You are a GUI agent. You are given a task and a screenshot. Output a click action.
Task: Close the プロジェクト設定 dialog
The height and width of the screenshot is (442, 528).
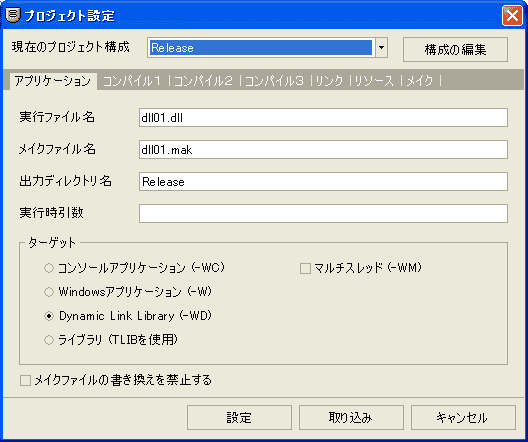pyautogui.click(x=512, y=15)
